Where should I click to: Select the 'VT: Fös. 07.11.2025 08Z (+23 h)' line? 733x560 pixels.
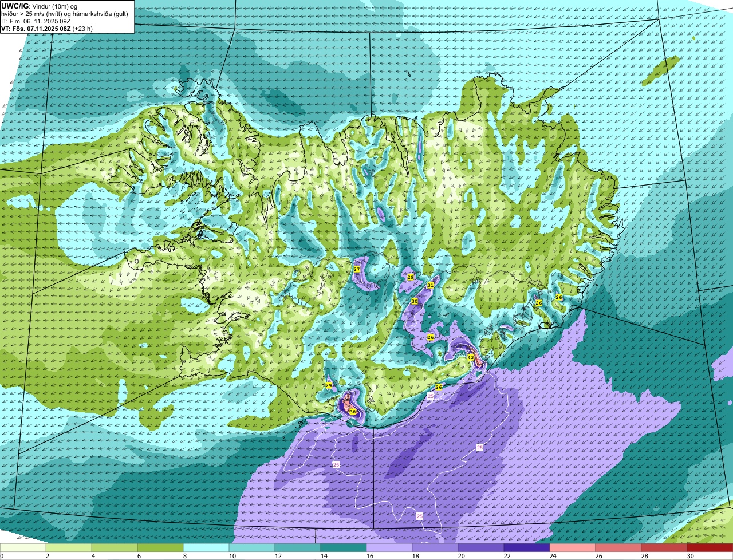point(47,29)
